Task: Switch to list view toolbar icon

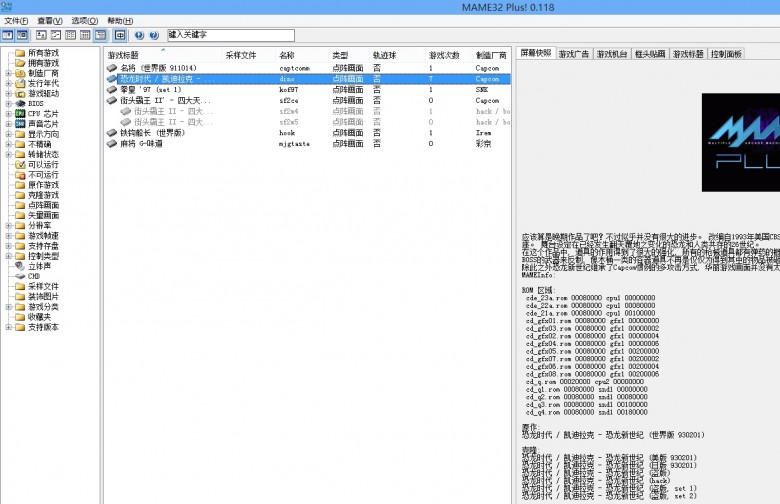Action: coord(71,35)
